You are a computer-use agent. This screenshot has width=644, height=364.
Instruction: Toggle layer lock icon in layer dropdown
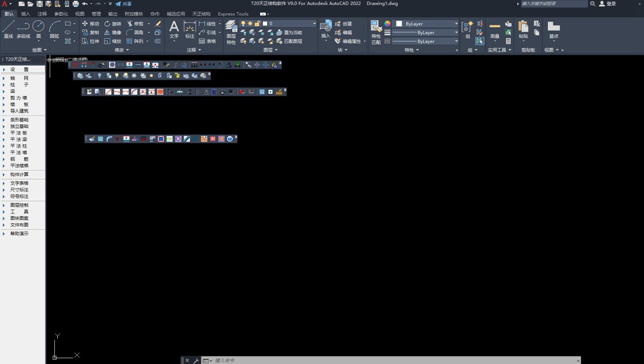click(257, 24)
